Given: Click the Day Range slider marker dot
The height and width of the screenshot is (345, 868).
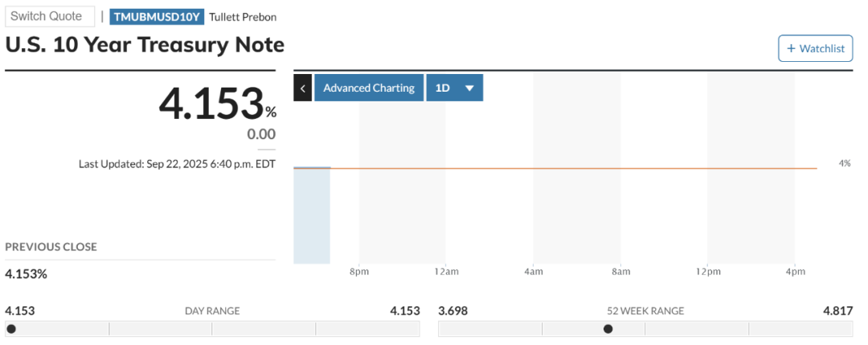Looking at the screenshot, I should (x=11, y=329).
